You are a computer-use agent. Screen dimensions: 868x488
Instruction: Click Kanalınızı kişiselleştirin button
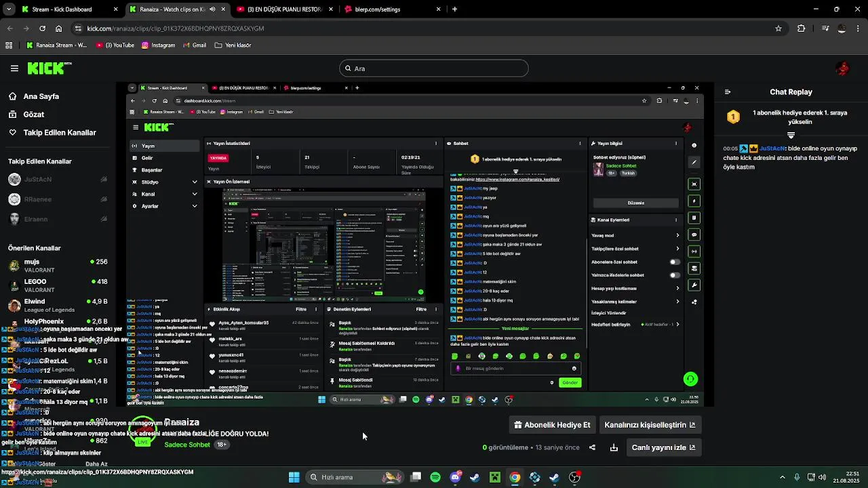point(650,425)
